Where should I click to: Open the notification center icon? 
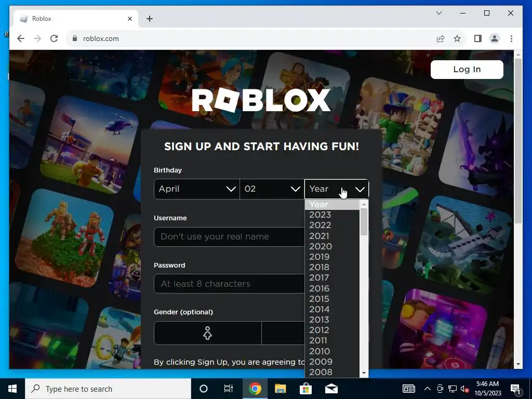click(516, 389)
